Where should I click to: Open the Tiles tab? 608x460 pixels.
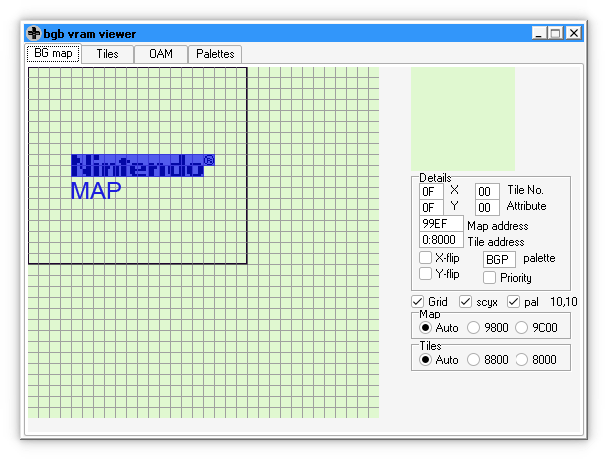pos(107,54)
